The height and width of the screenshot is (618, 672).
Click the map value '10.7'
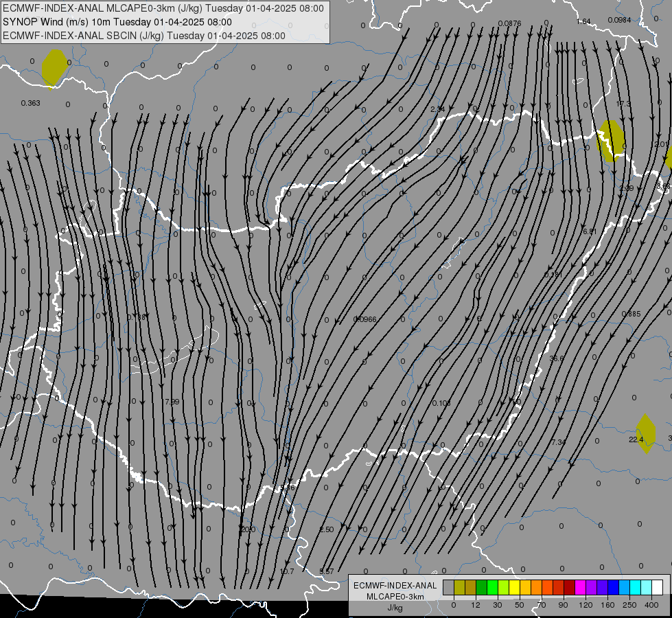[x=287, y=572]
